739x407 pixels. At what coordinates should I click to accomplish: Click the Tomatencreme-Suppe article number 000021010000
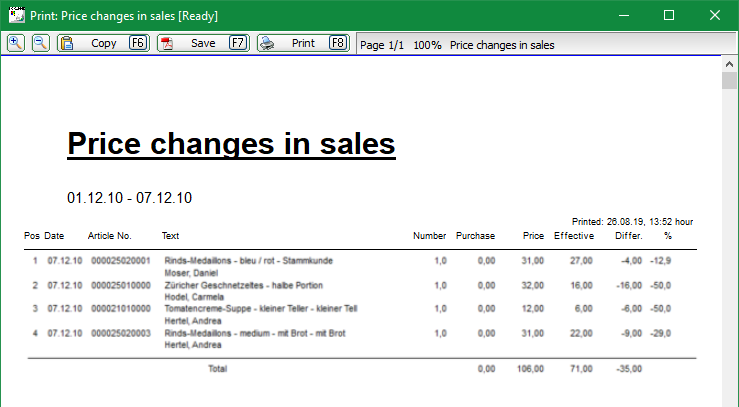[x=121, y=309]
